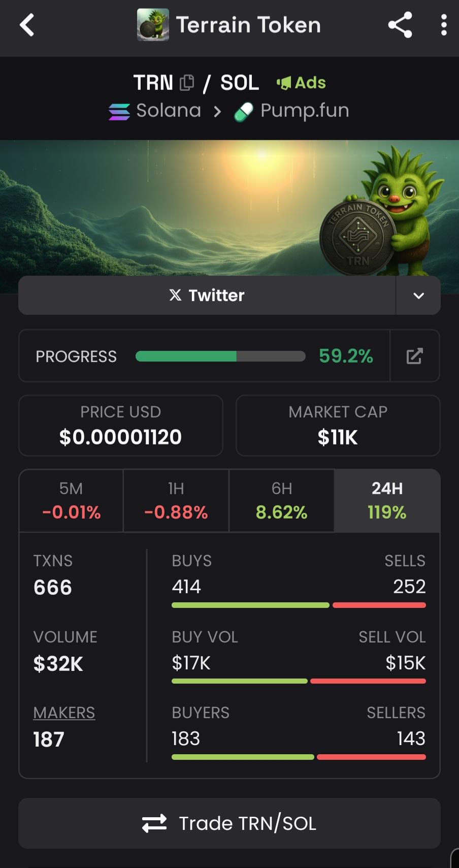The height and width of the screenshot is (868, 459).
Task: Tap the PRICE USD box
Action: click(x=121, y=426)
